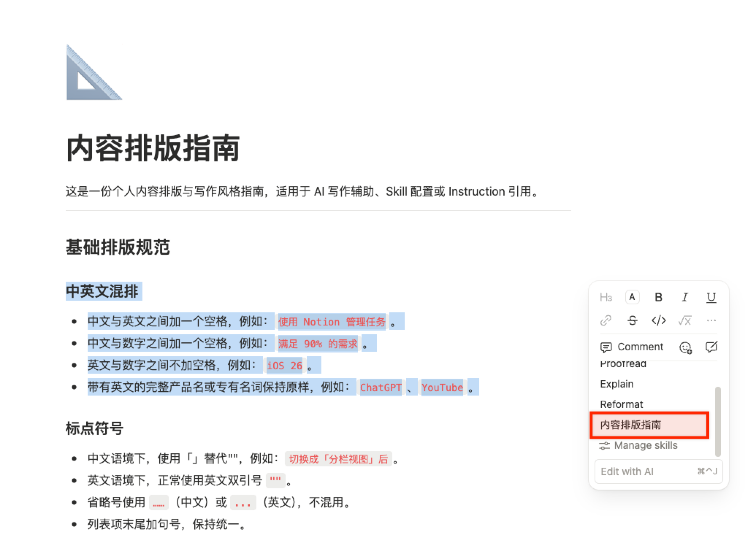Image resolution: width=756 pixels, height=551 pixels.
Task: Add an emoji reaction via the smiley icon
Action: 685,347
